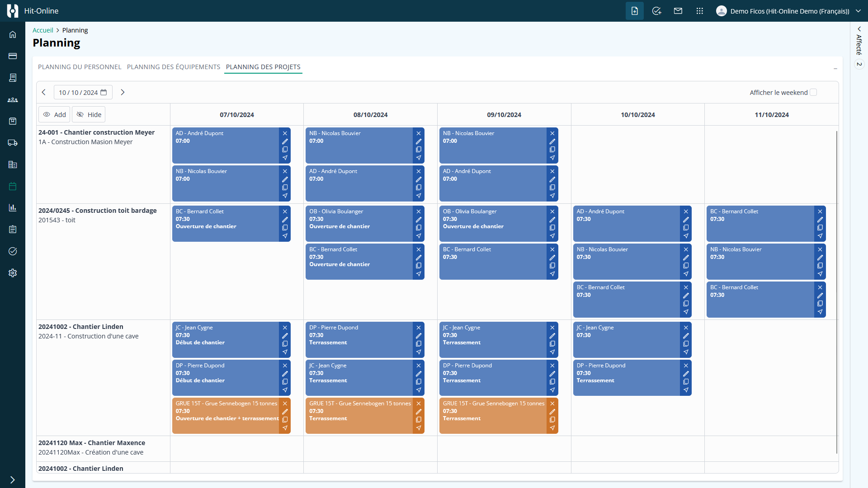
Task: Switch to Planning du personnel tab
Action: click(x=80, y=67)
